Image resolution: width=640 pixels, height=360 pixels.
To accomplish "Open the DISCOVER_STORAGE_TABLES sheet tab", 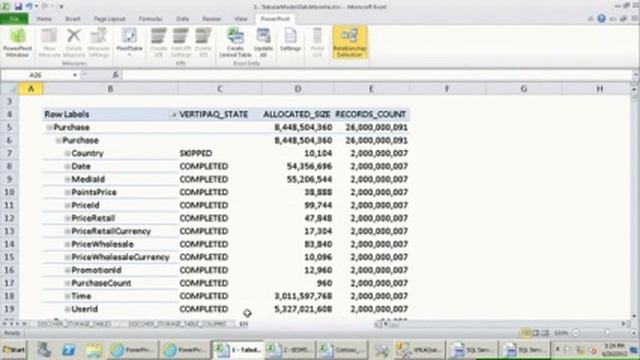I will (x=74, y=324).
